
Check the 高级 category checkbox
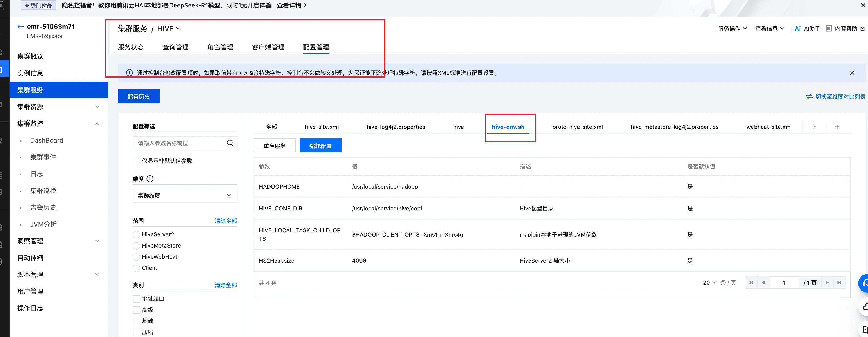[136, 310]
